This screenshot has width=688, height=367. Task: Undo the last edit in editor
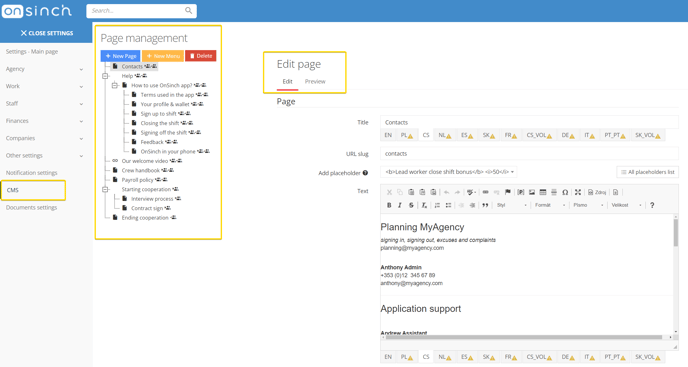point(446,192)
